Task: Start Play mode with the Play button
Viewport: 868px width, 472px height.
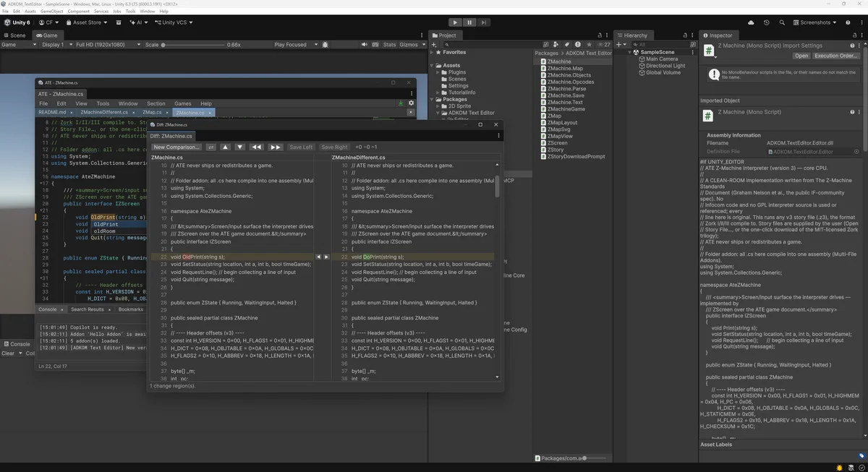Action: coord(455,22)
